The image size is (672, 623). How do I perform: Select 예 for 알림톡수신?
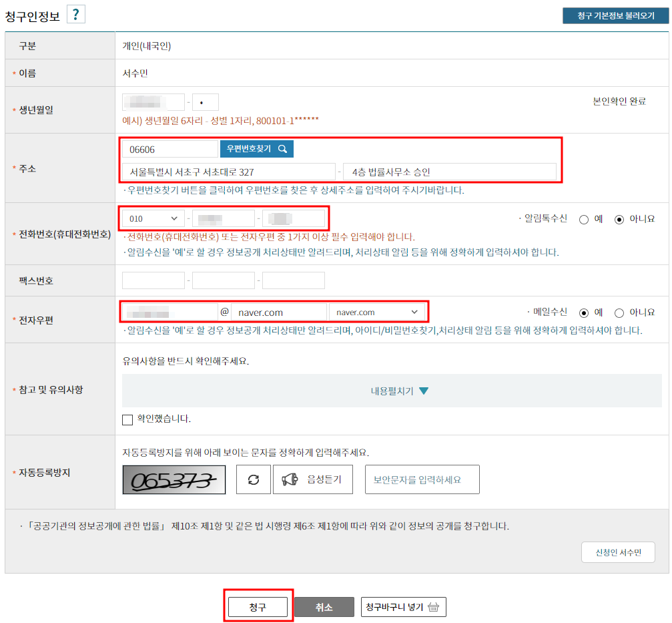[x=584, y=219]
